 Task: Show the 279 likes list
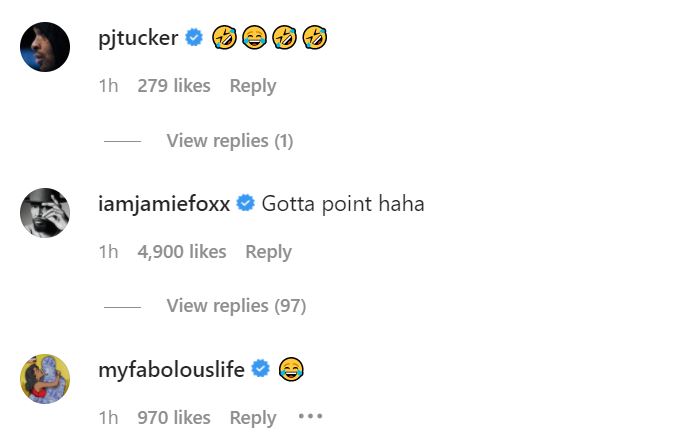pyautogui.click(x=173, y=86)
